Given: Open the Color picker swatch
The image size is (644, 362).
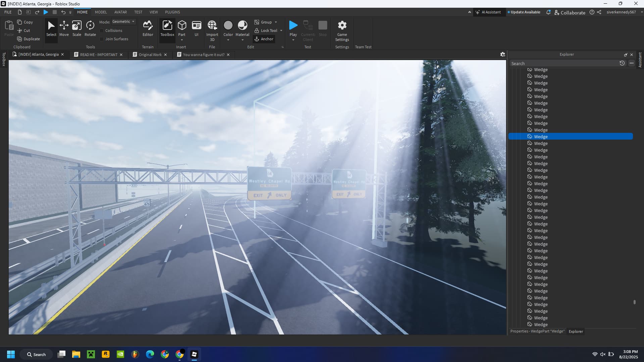Looking at the screenshot, I should click(228, 25).
